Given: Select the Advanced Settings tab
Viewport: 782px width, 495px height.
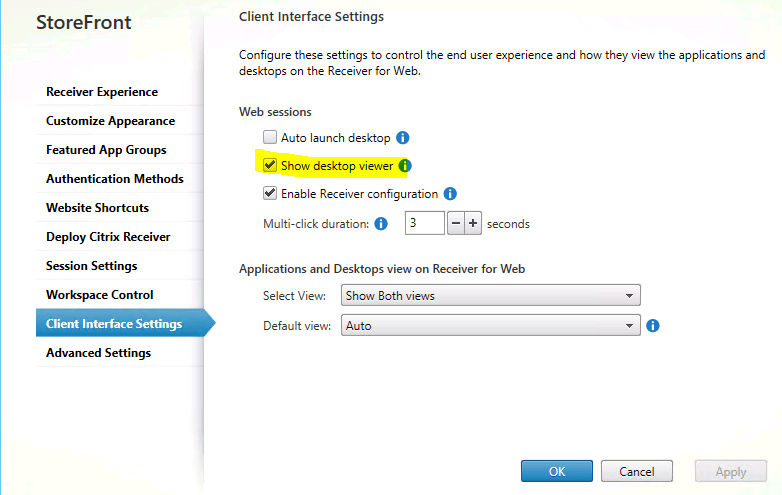Looking at the screenshot, I should click(x=98, y=353).
